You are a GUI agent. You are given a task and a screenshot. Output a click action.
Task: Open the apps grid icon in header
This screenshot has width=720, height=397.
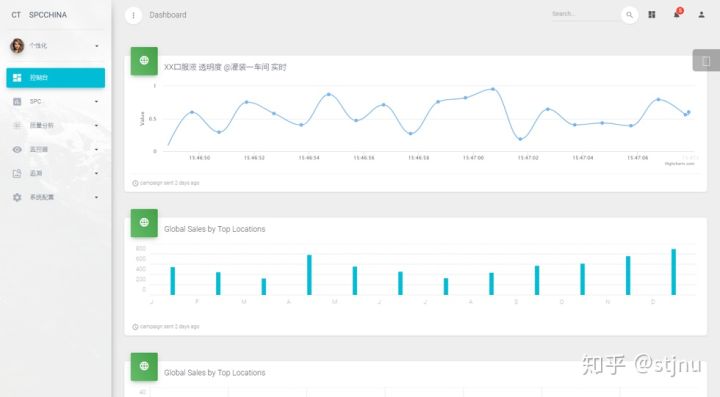tap(652, 15)
